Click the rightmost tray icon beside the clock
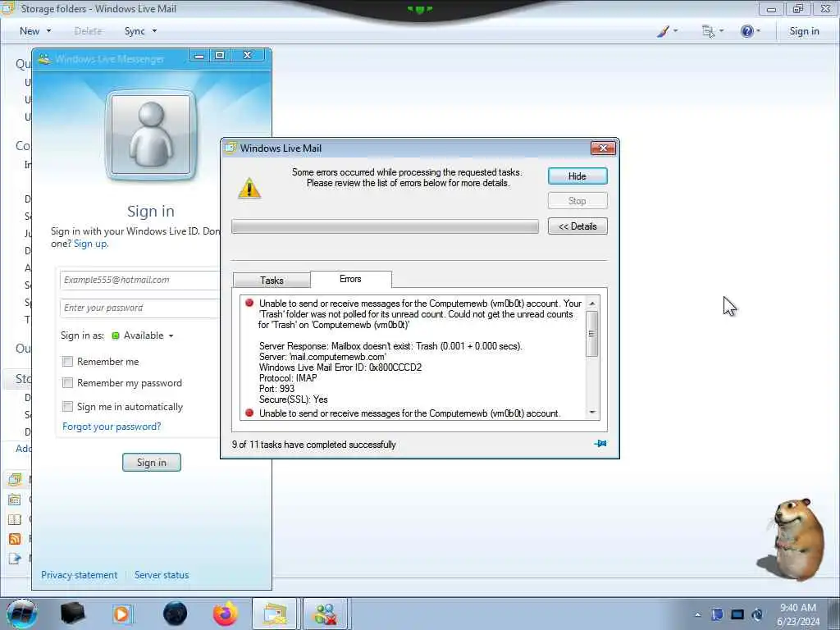840x630 pixels. click(x=757, y=614)
